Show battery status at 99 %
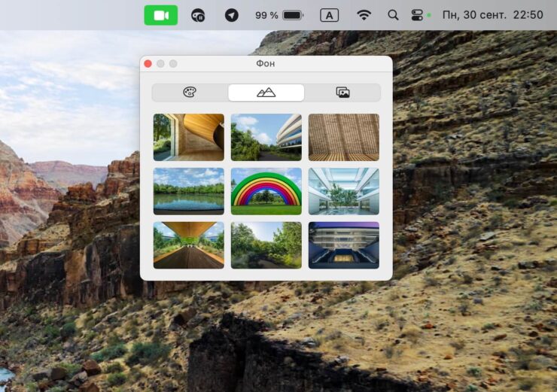Image resolution: width=557 pixels, height=392 pixels. coord(279,15)
